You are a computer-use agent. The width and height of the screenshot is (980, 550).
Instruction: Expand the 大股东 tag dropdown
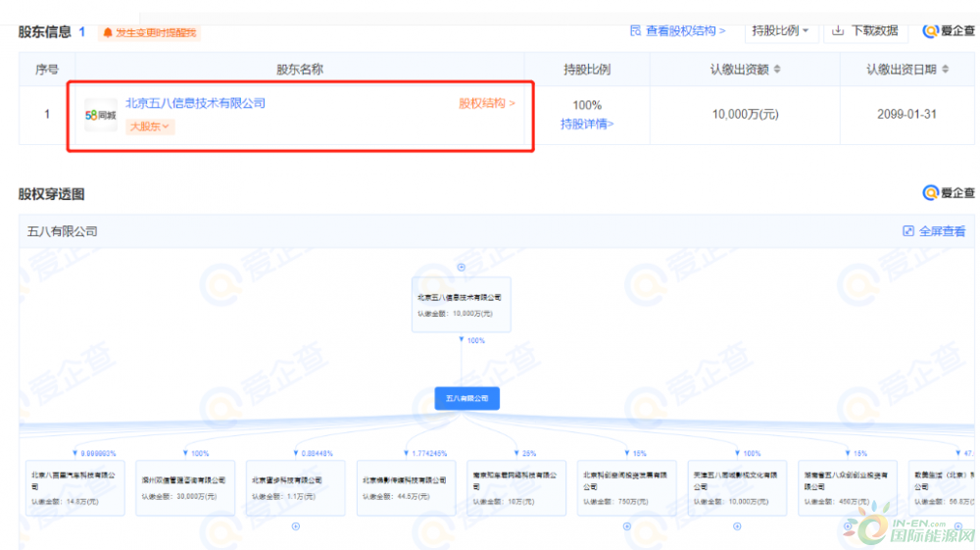tap(149, 126)
